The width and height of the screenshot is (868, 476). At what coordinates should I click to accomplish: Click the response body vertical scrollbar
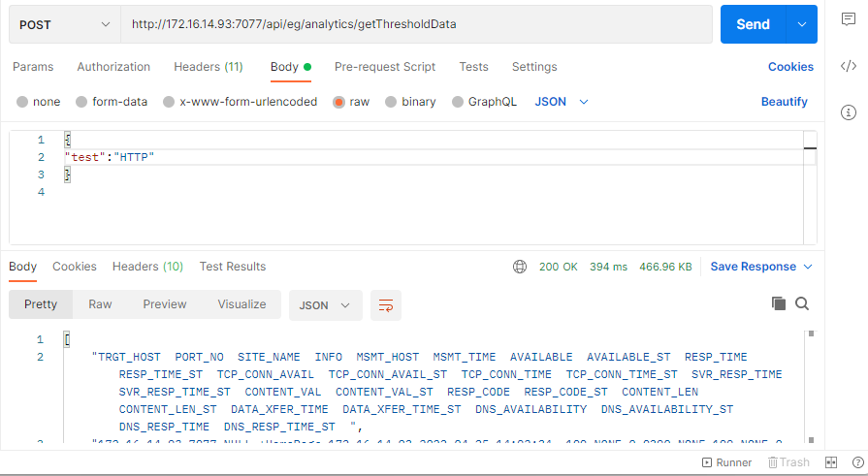(811, 387)
